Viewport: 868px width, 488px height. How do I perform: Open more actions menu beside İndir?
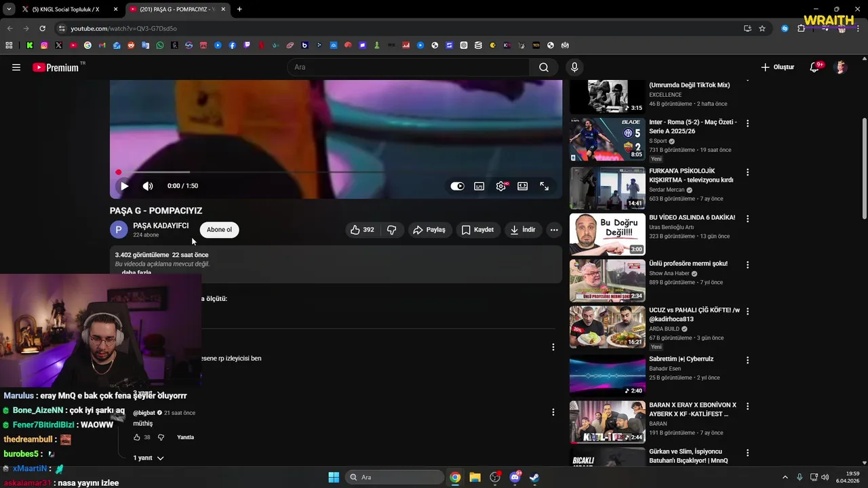click(x=554, y=230)
